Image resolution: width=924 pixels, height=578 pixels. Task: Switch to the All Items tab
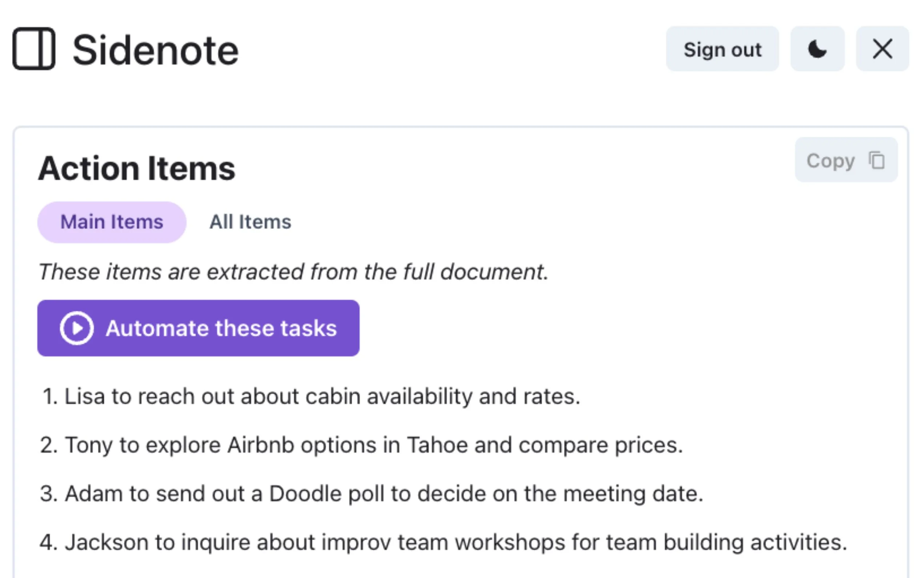click(x=250, y=222)
